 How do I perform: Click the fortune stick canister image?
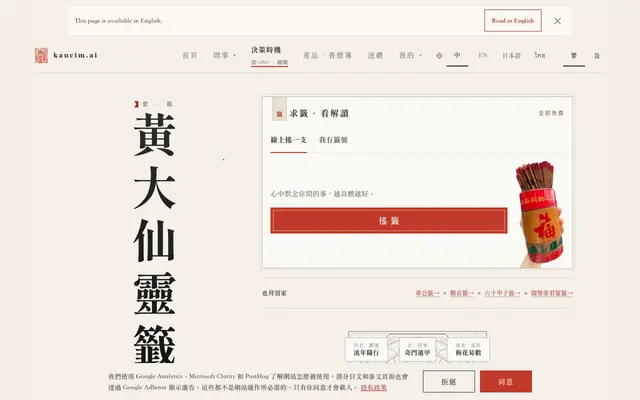(x=540, y=214)
